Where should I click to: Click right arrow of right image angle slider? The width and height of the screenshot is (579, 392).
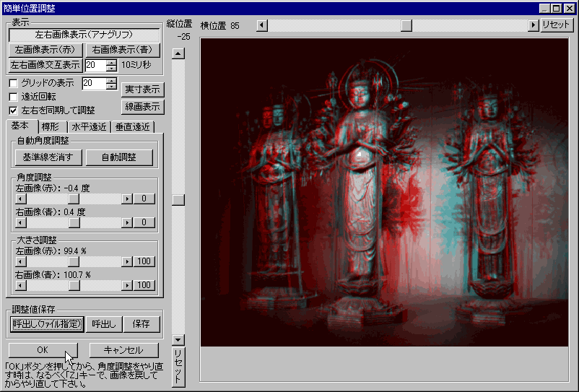point(127,223)
